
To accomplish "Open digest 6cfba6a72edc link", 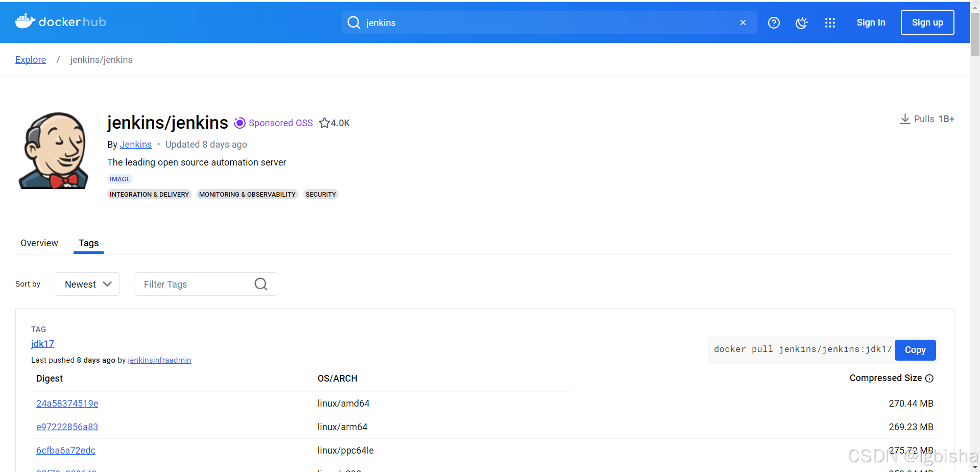I will click(x=66, y=451).
